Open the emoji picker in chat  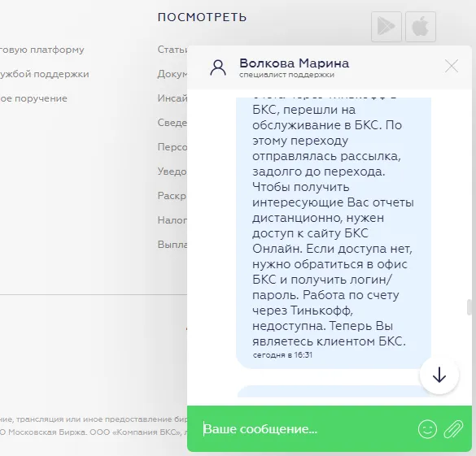tap(427, 429)
